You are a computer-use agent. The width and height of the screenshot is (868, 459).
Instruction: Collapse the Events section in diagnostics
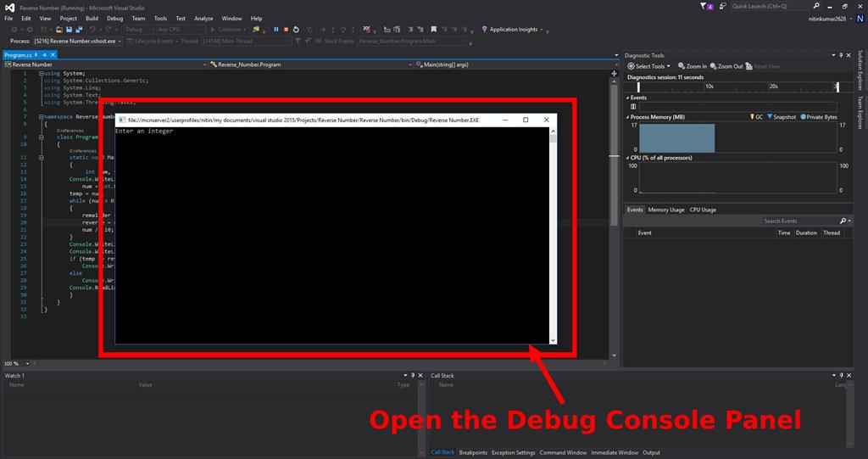point(628,98)
